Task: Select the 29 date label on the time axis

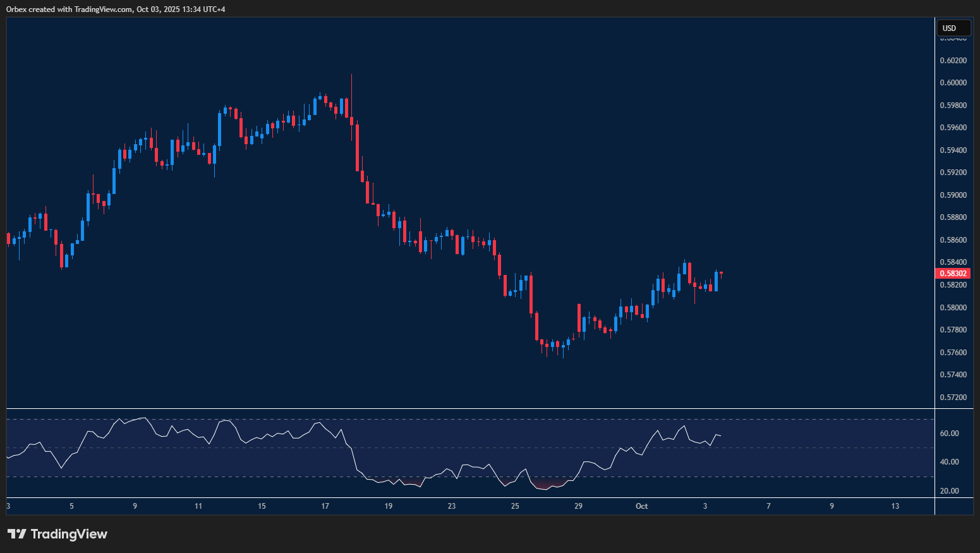Action: click(x=578, y=506)
